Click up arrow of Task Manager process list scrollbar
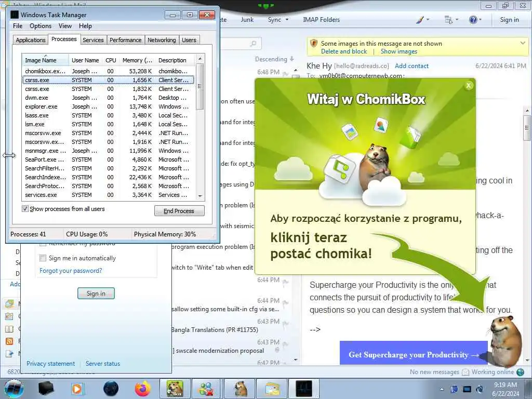 pos(200,58)
